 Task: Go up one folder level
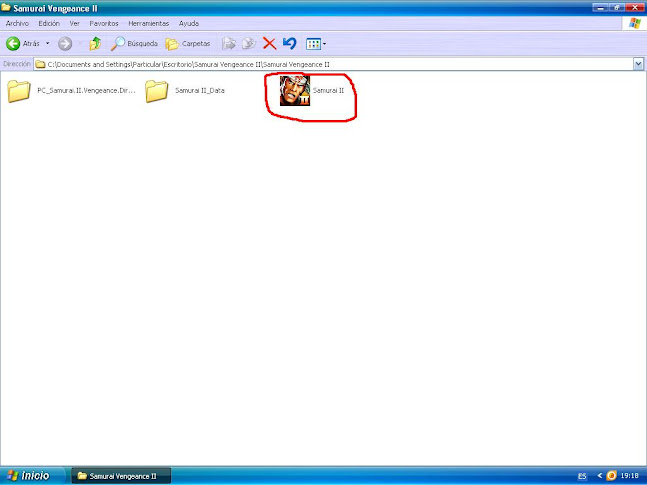tap(95, 43)
